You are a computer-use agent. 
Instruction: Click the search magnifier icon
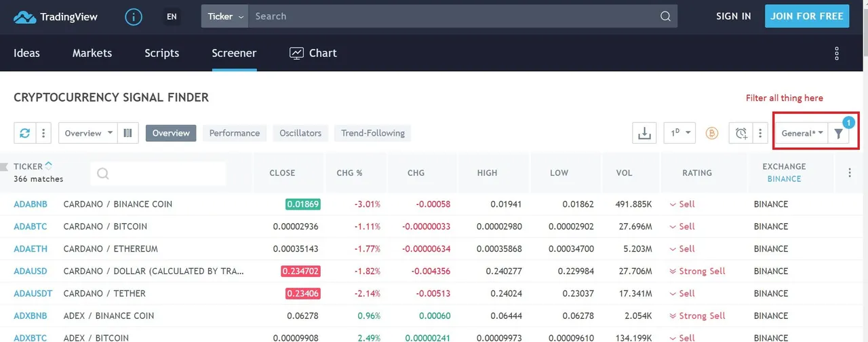[x=665, y=16]
